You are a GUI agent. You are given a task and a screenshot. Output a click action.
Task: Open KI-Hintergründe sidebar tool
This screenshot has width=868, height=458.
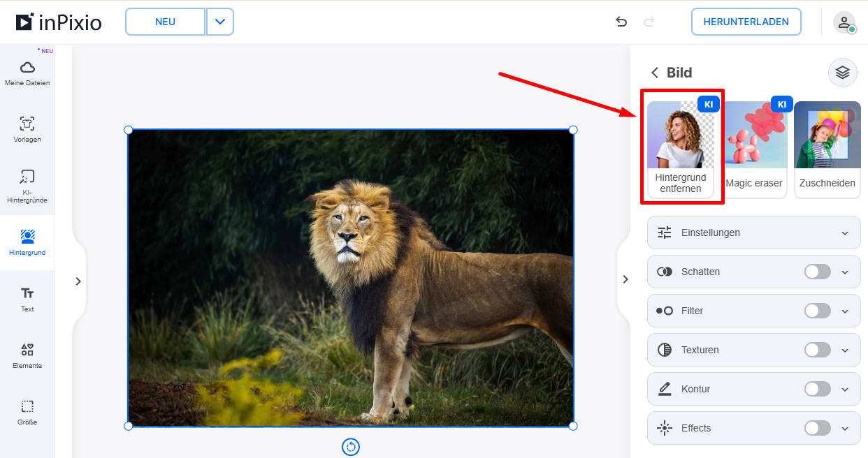click(27, 186)
